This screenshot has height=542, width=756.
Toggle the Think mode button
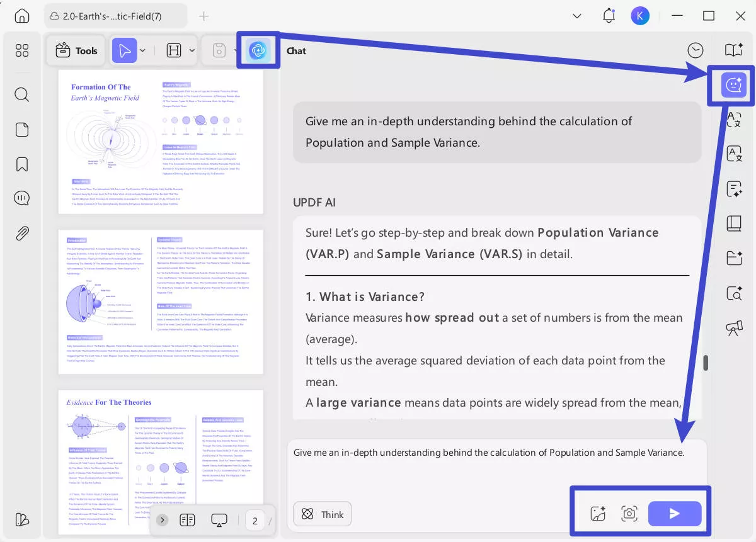point(323,514)
